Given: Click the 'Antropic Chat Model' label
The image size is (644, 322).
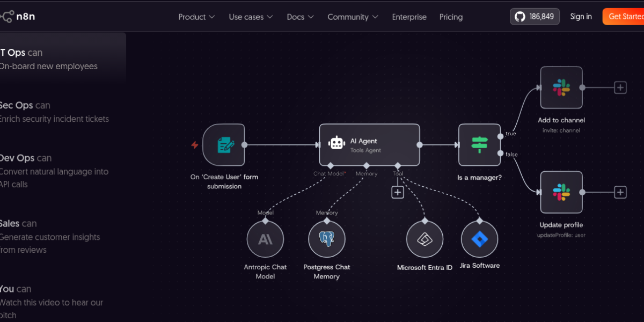Looking at the screenshot, I should (x=265, y=272).
